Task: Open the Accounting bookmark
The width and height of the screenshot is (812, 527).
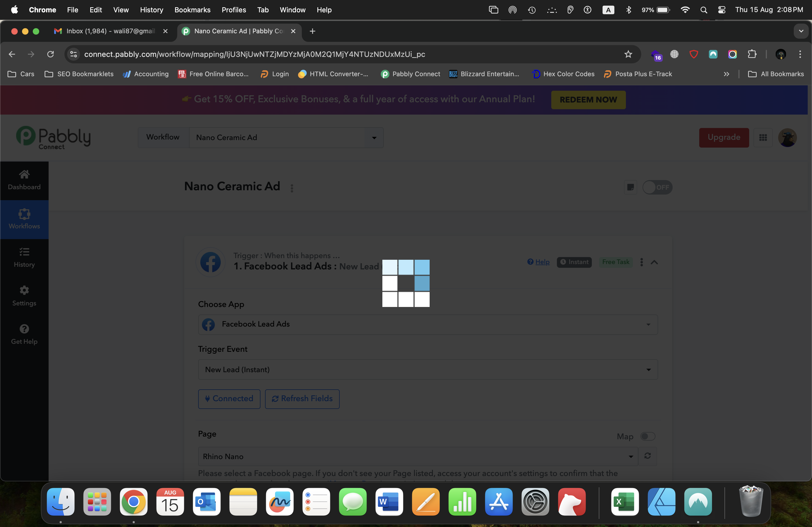Action: (146, 74)
